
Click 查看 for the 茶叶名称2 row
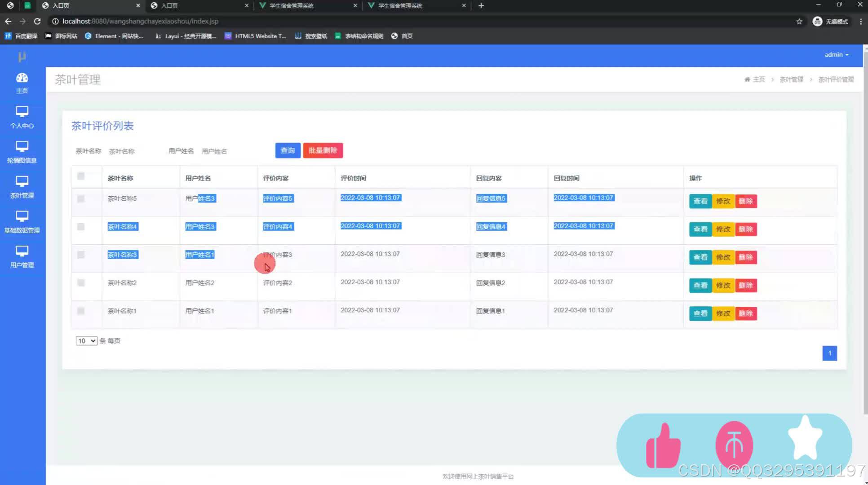point(700,286)
